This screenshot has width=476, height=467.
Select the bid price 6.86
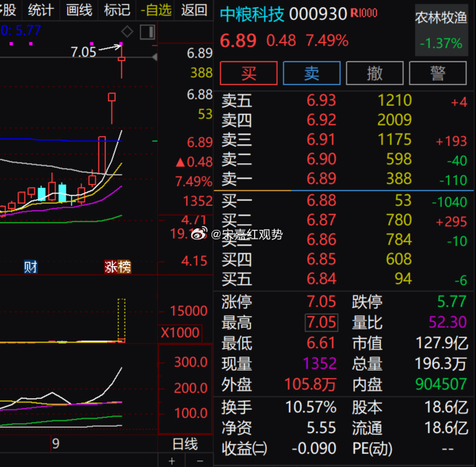(x=321, y=239)
